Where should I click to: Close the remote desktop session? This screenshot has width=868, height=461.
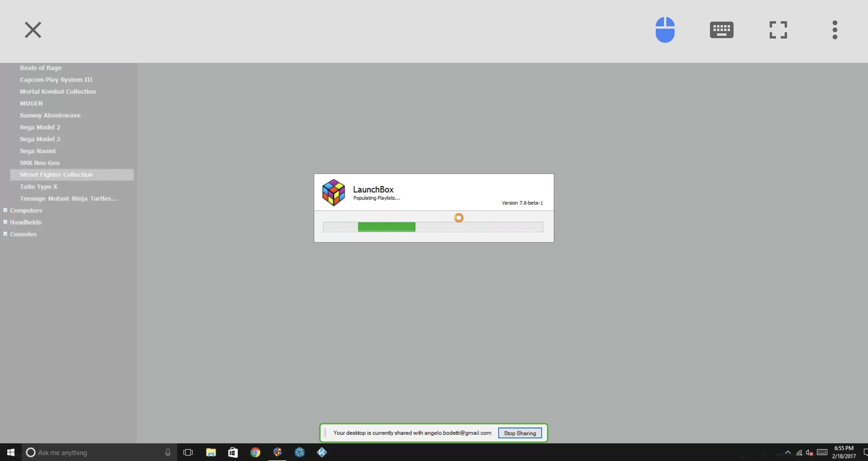[x=33, y=30]
